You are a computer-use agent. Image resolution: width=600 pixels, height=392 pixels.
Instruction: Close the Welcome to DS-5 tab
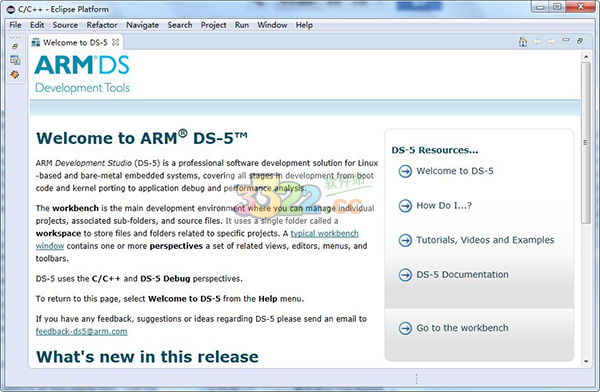pos(115,42)
